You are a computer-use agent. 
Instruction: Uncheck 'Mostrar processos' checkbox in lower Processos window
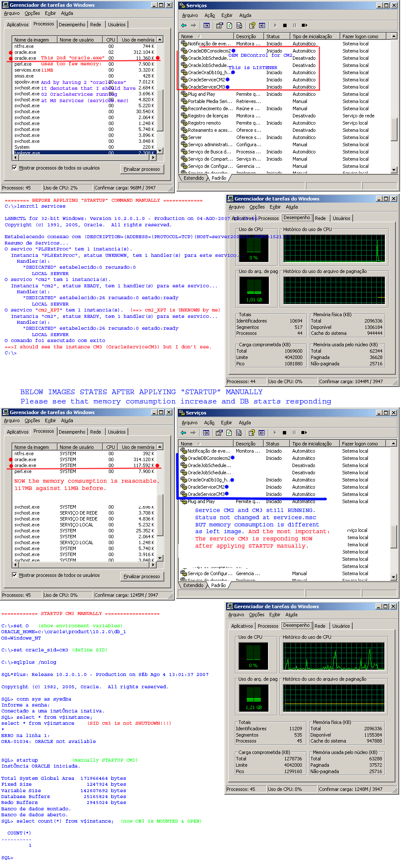point(15,575)
